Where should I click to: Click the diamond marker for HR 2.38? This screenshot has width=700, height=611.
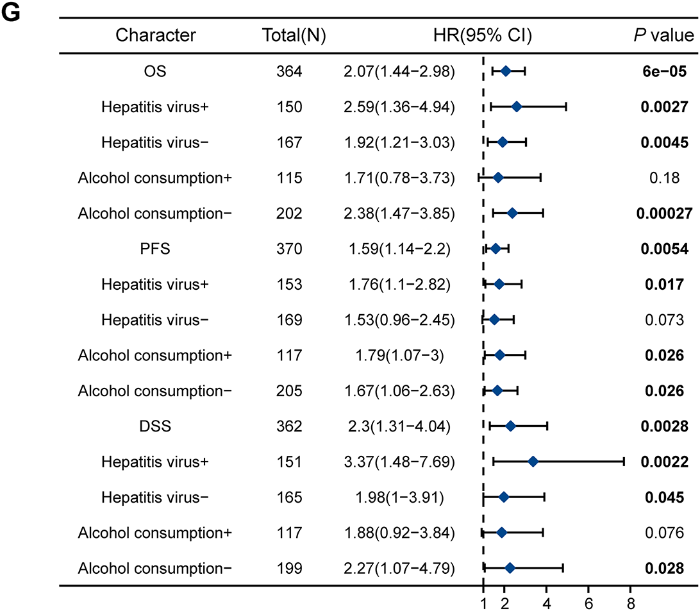[x=512, y=213]
